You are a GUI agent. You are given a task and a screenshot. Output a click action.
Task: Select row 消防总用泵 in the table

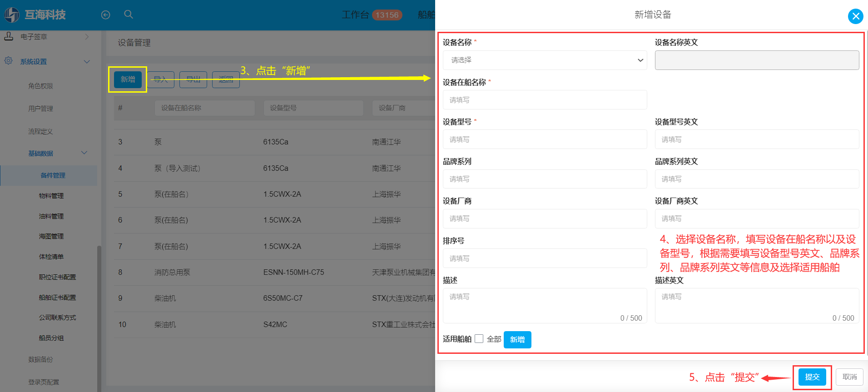click(x=274, y=272)
